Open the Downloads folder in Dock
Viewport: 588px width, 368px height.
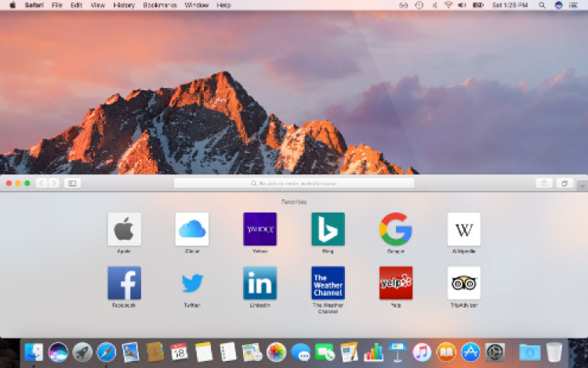pyautogui.click(x=530, y=352)
